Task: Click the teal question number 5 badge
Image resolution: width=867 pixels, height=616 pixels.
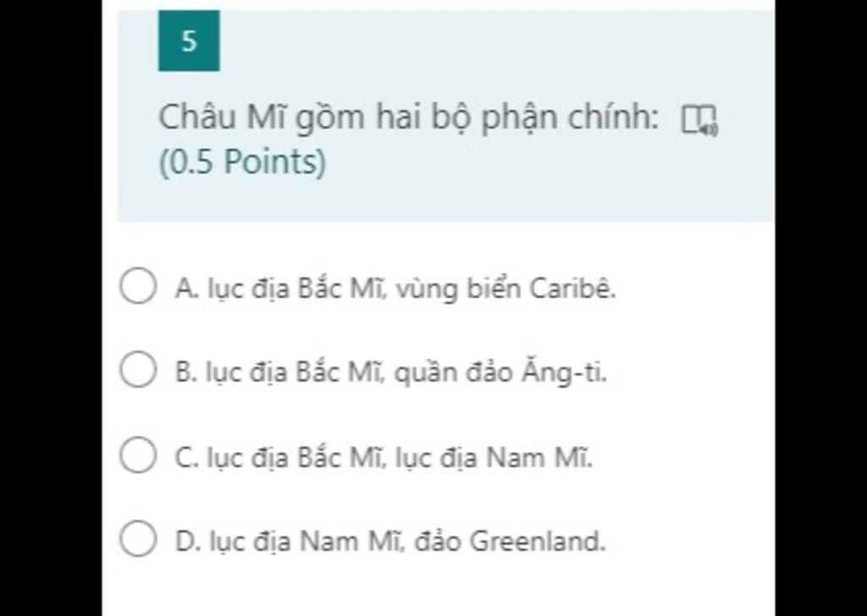Action: [x=189, y=41]
